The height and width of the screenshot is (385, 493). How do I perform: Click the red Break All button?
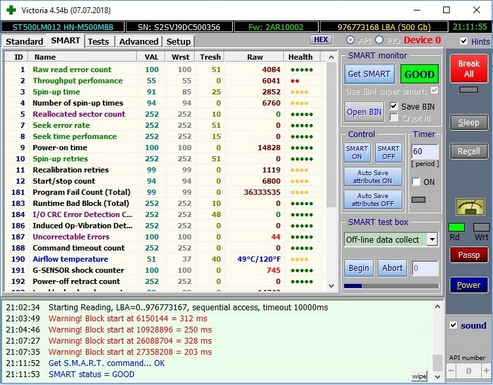point(469,68)
